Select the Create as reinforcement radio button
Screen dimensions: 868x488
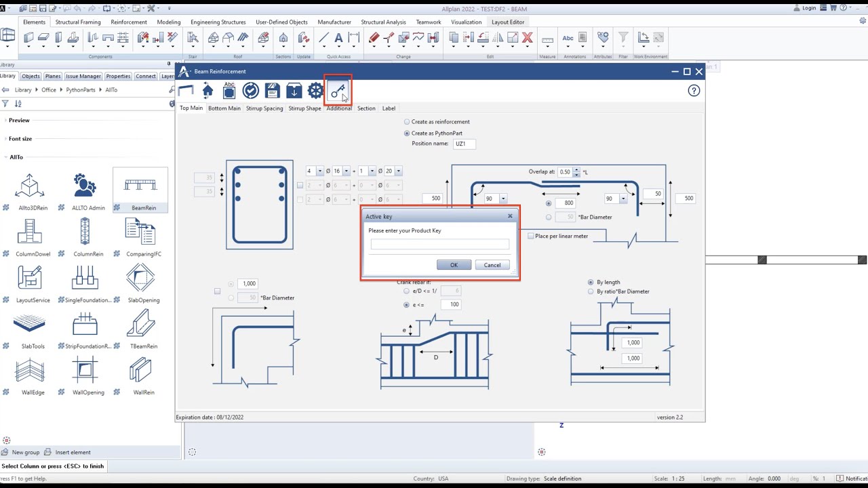(407, 122)
